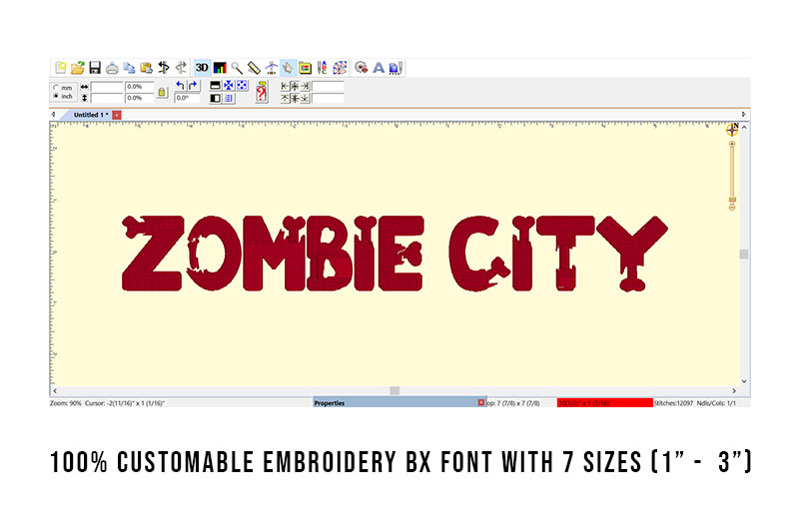
Task: Select the inch unit radio button
Action: coord(56,96)
